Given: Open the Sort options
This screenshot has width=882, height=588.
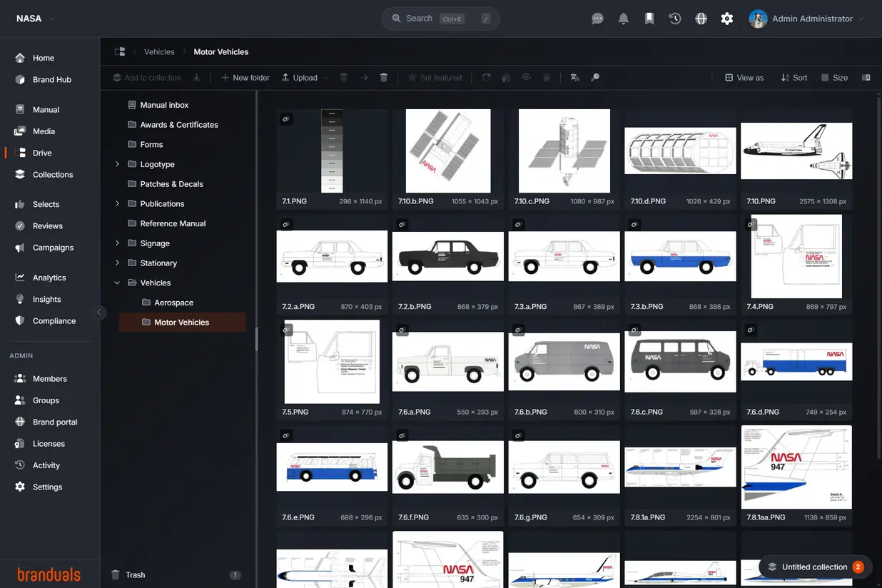Looking at the screenshot, I should coord(794,78).
